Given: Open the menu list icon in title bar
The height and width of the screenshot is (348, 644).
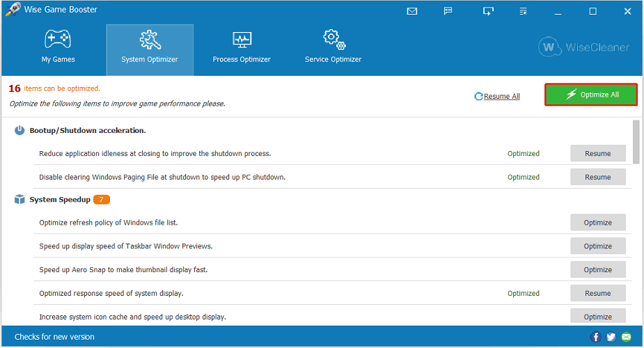Looking at the screenshot, I should pos(524,11).
